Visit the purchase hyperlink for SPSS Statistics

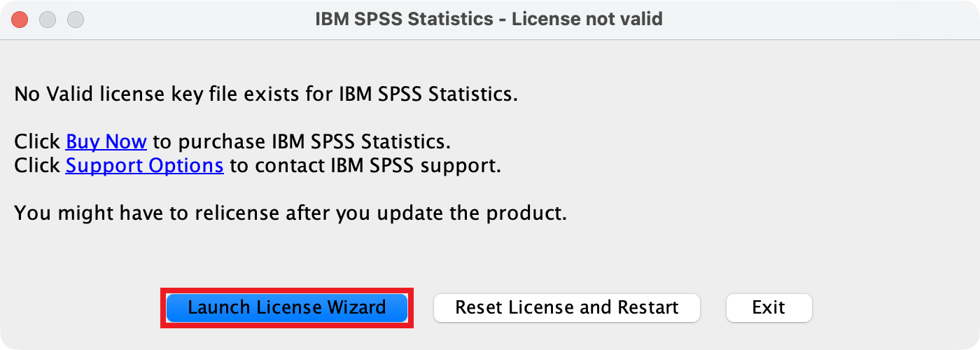(106, 141)
